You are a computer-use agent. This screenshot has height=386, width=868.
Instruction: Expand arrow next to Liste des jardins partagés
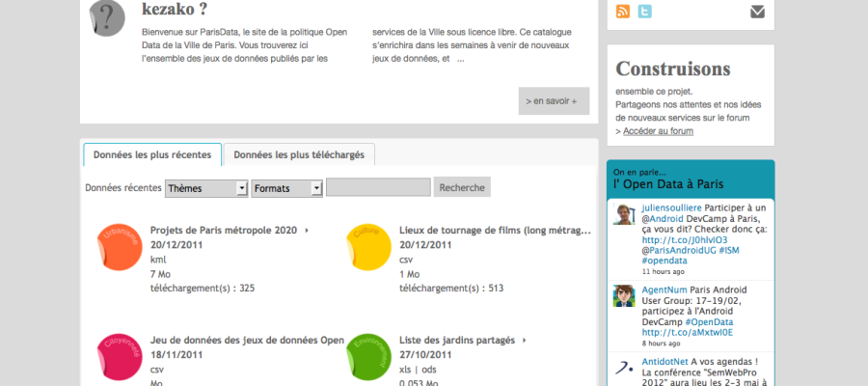click(524, 341)
